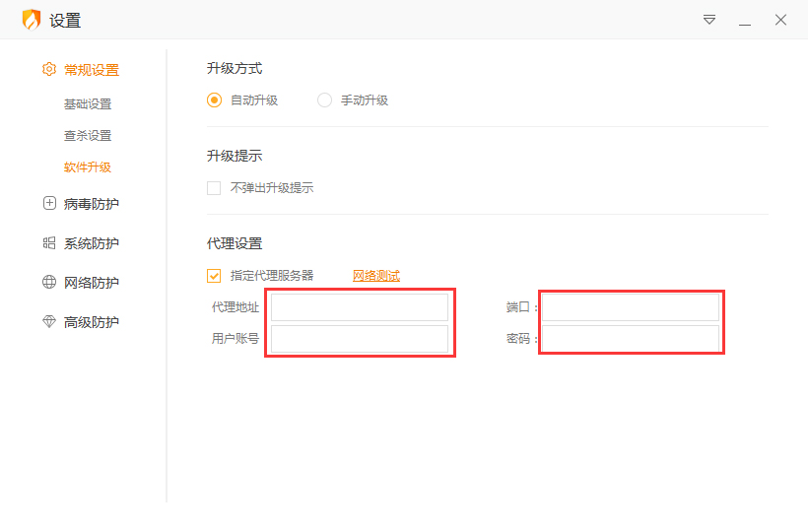Close the settings window
Screen dimensions: 808x532
[780, 20]
